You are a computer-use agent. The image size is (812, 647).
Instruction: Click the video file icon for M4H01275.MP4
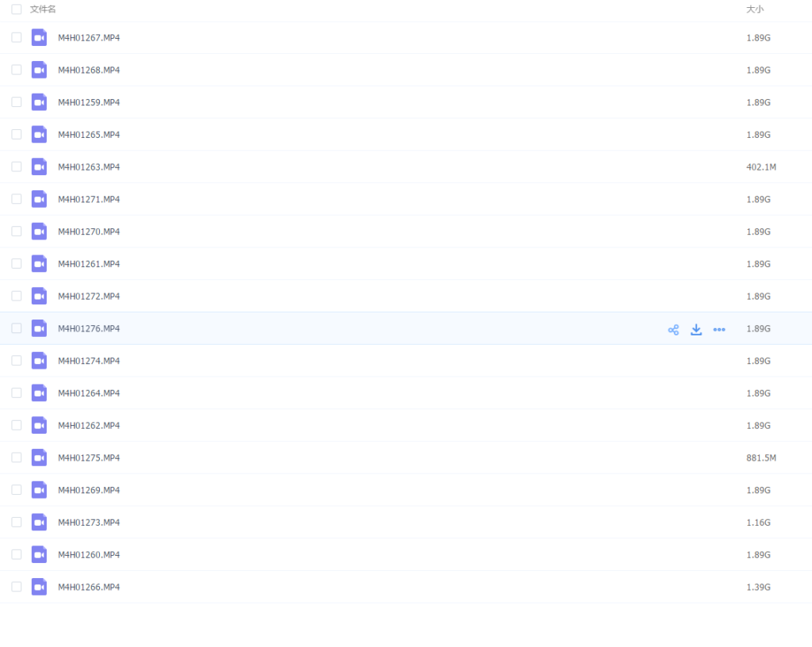click(39, 457)
